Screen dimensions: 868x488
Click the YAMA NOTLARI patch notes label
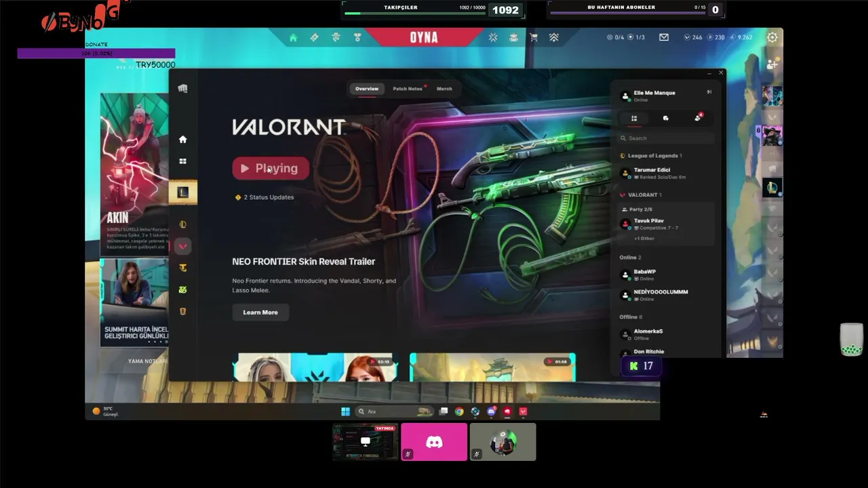[x=148, y=361]
